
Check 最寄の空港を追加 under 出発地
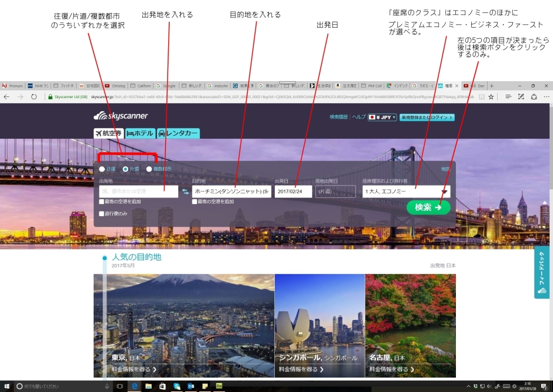tap(102, 201)
